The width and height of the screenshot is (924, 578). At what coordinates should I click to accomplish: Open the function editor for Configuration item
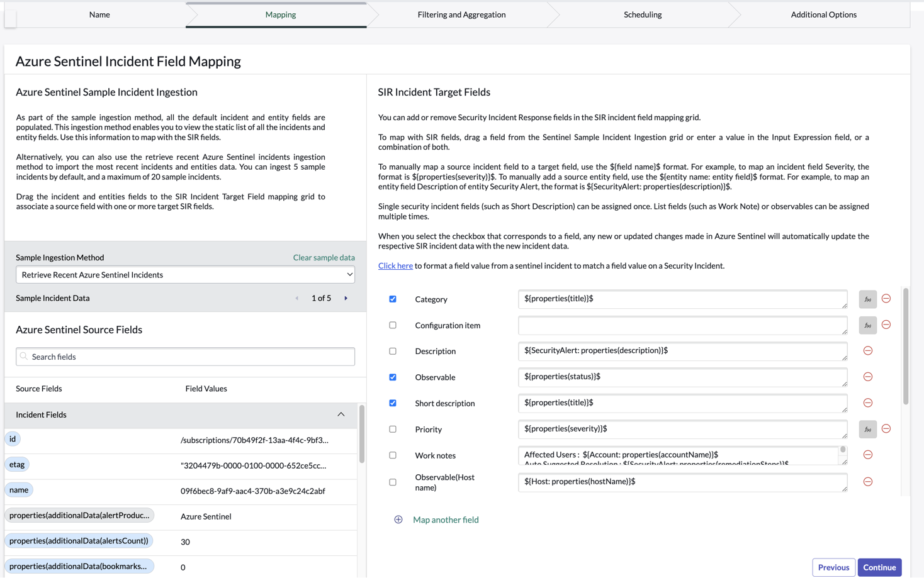coord(867,325)
